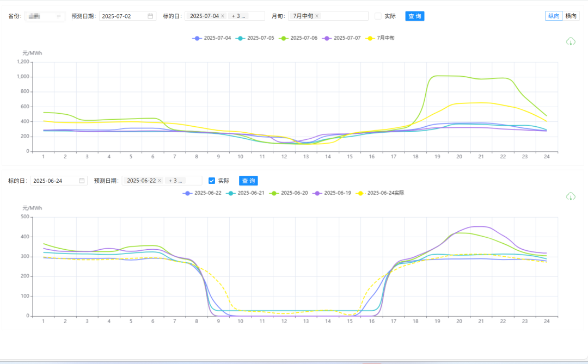
Task: Remove the 2025-07-04 tag with its x
Action: coord(223,16)
